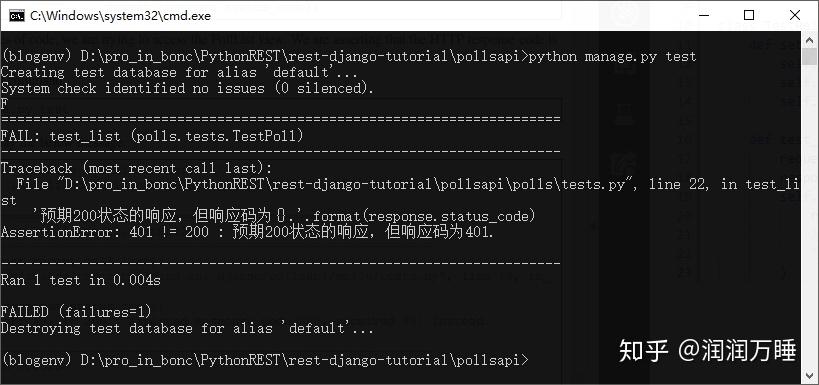The image size is (819, 385).
Task: Click the empty scrollbar track below the thumb
Action: coord(809,209)
